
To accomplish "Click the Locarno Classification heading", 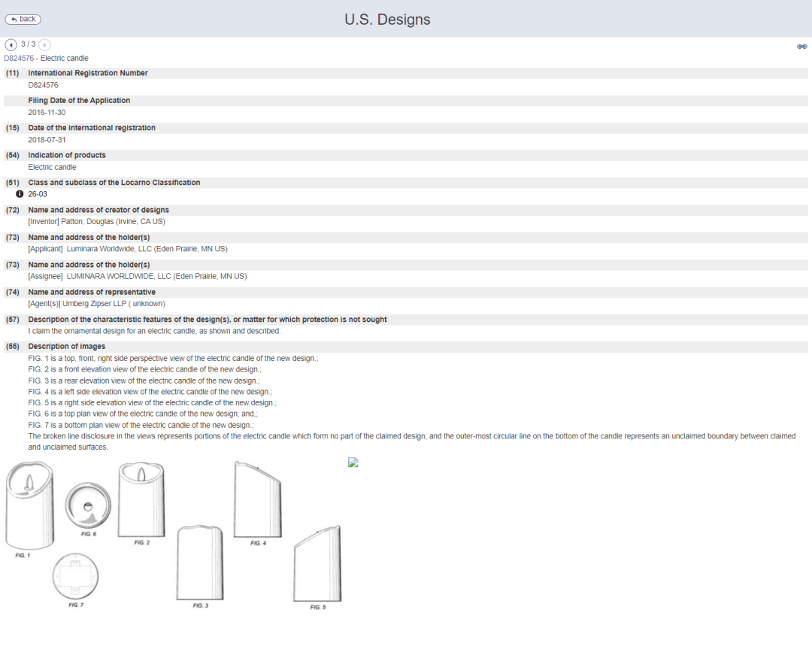I will pos(114,183).
